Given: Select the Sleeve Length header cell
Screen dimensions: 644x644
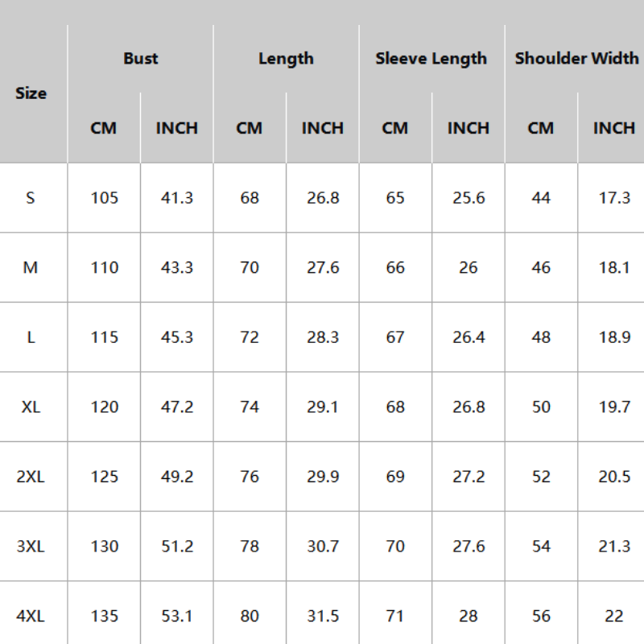Looking at the screenshot, I should coord(431,59).
